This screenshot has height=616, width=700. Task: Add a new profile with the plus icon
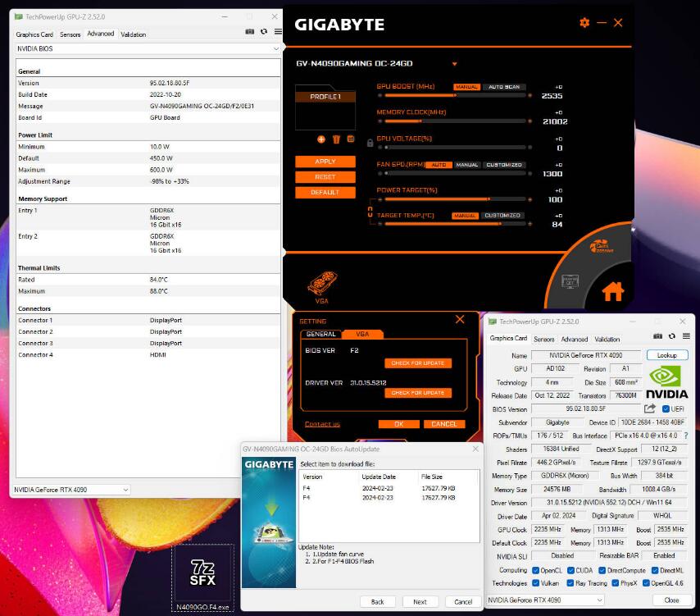(x=320, y=138)
